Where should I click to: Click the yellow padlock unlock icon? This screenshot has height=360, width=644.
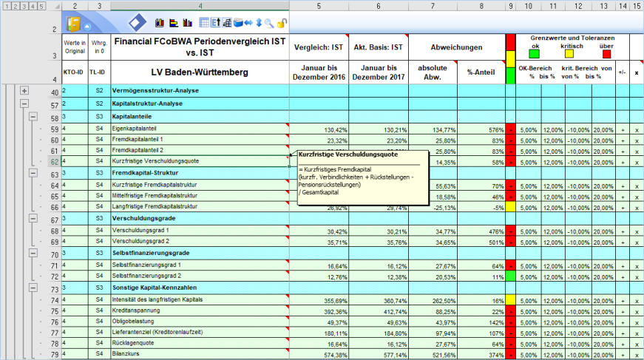point(282,23)
